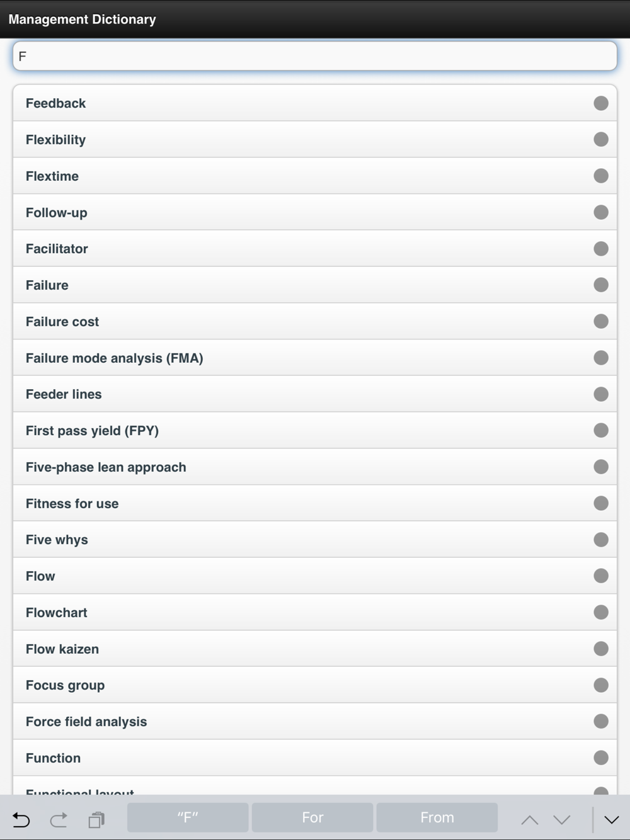This screenshot has height=840, width=630.
Task: Choose the For autocomplete suggestion
Action: [x=312, y=817]
